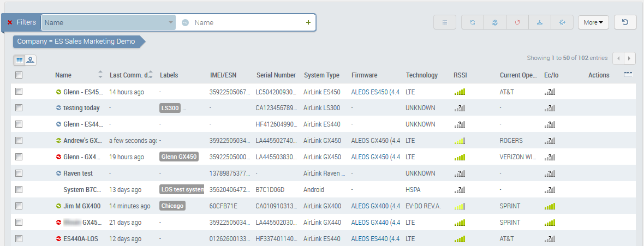Click the grayed-out list toolbar button
Screen dimensions: 644x246
[x=445, y=22]
